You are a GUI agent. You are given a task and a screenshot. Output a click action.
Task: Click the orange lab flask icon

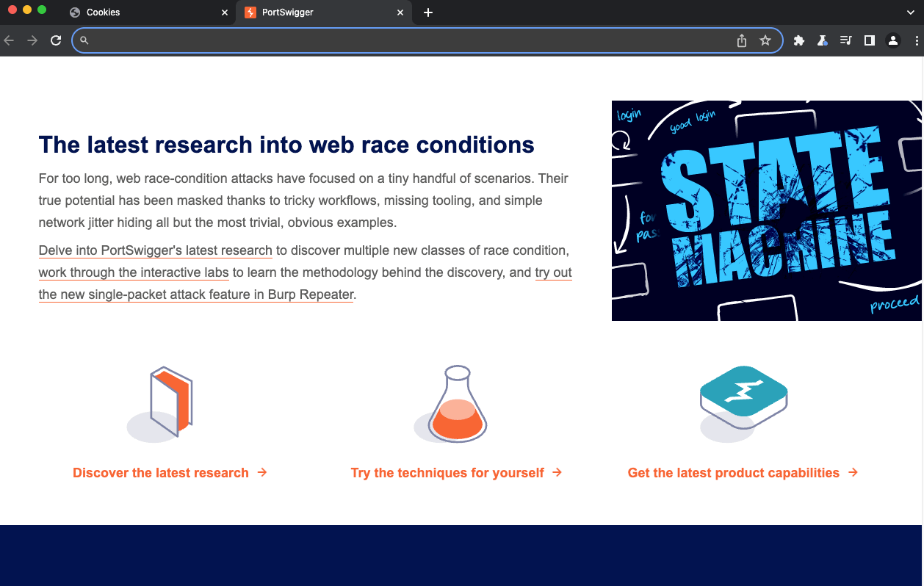(451, 404)
